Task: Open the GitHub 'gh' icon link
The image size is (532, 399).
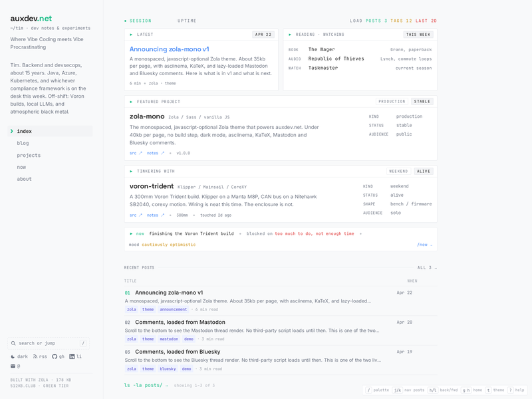Action: (x=58, y=356)
